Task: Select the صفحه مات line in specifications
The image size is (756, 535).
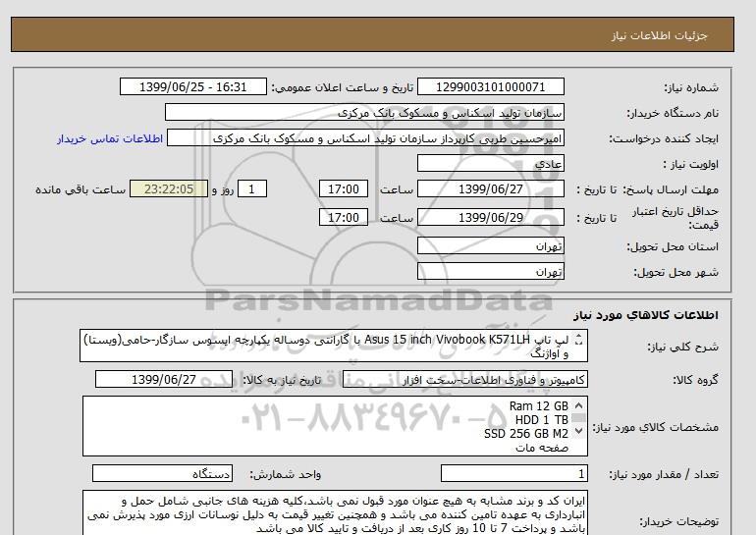Action: click(542, 448)
